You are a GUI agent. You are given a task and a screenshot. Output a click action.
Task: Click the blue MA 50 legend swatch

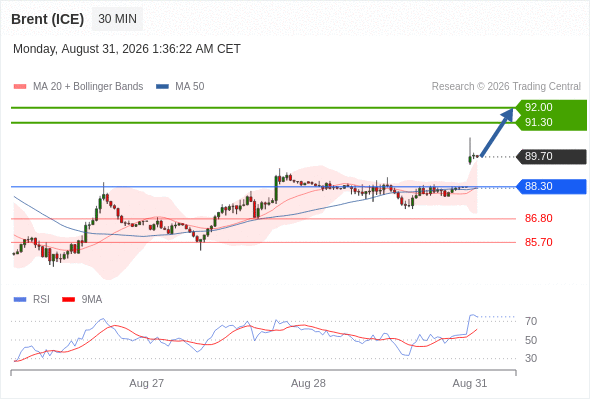(162, 87)
